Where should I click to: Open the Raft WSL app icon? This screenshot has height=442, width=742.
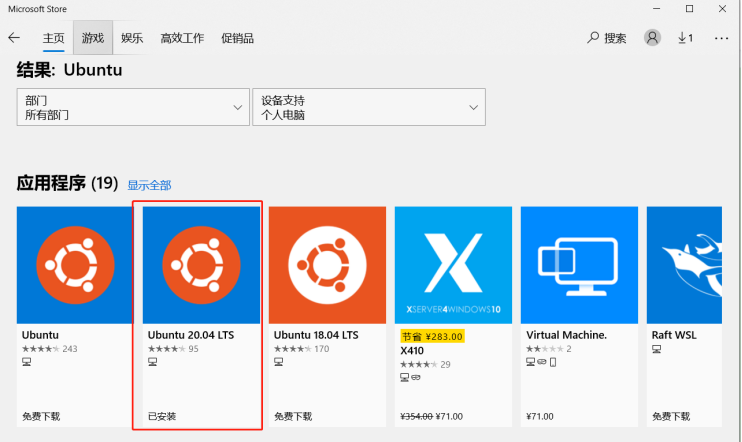pyautogui.click(x=684, y=265)
